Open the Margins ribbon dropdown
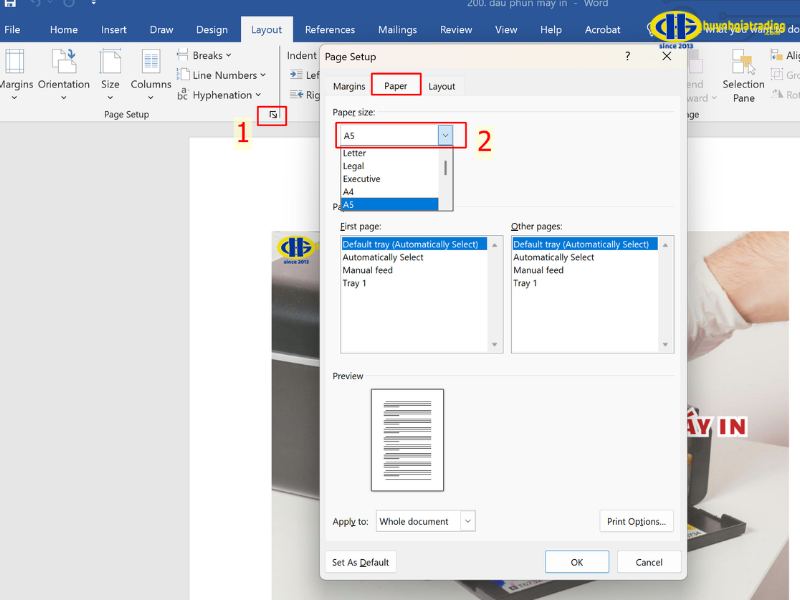The height and width of the screenshot is (600, 800). coord(14,68)
